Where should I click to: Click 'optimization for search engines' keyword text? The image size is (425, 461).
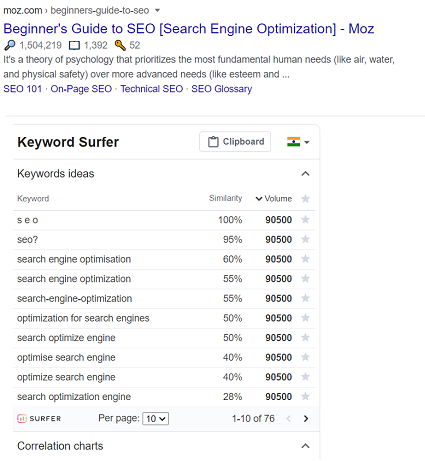click(x=83, y=318)
